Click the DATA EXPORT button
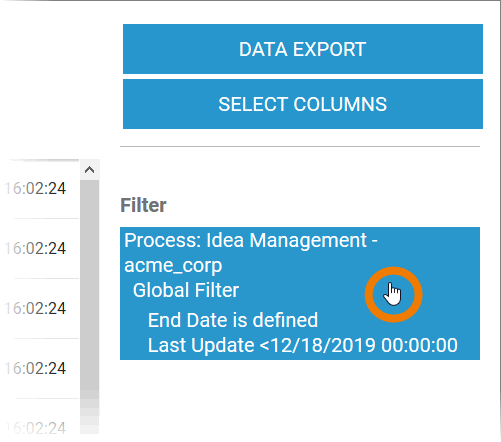Screen dimensions: 501x442 tap(303, 49)
